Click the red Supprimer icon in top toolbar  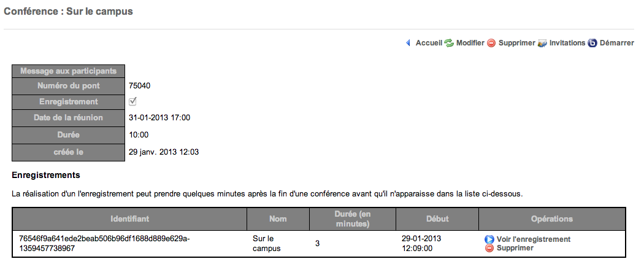[x=491, y=44]
